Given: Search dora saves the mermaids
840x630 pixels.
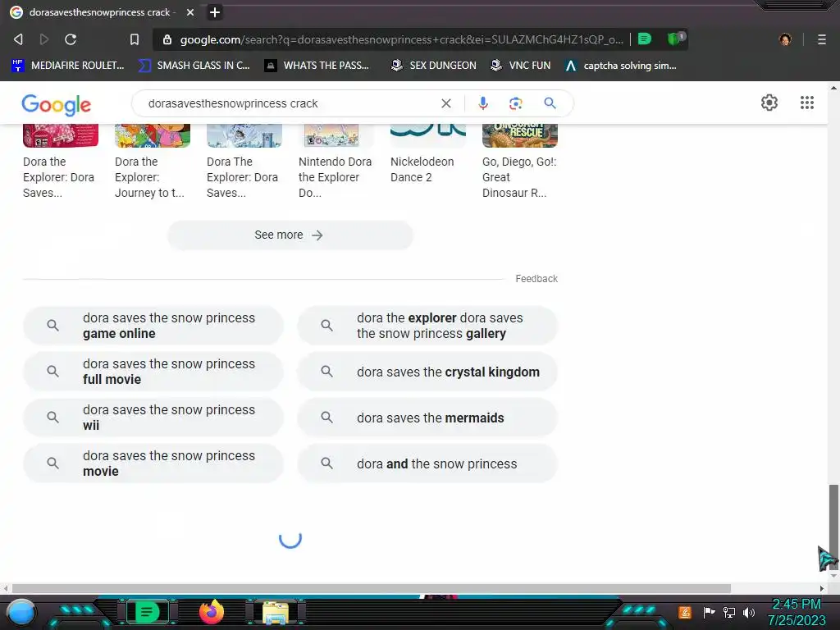Looking at the screenshot, I should [x=427, y=418].
